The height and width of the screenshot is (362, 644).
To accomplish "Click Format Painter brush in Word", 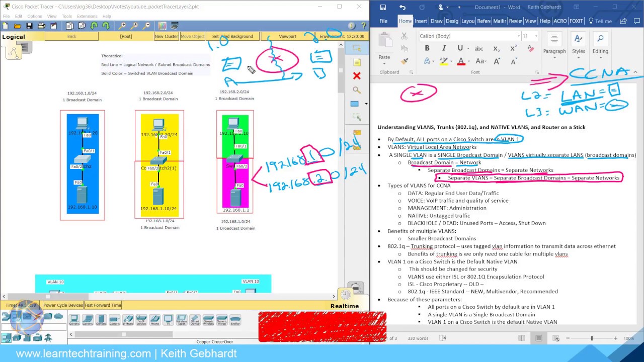I will click(x=404, y=61).
